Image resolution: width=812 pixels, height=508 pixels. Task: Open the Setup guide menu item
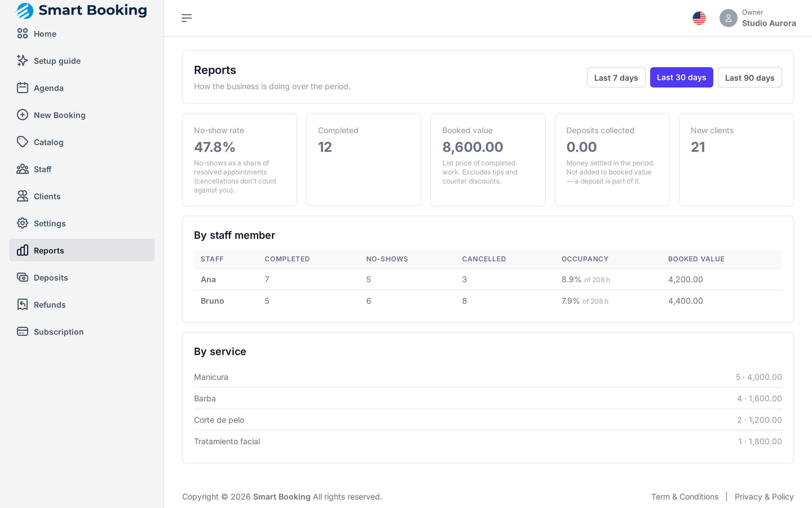coord(81,61)
